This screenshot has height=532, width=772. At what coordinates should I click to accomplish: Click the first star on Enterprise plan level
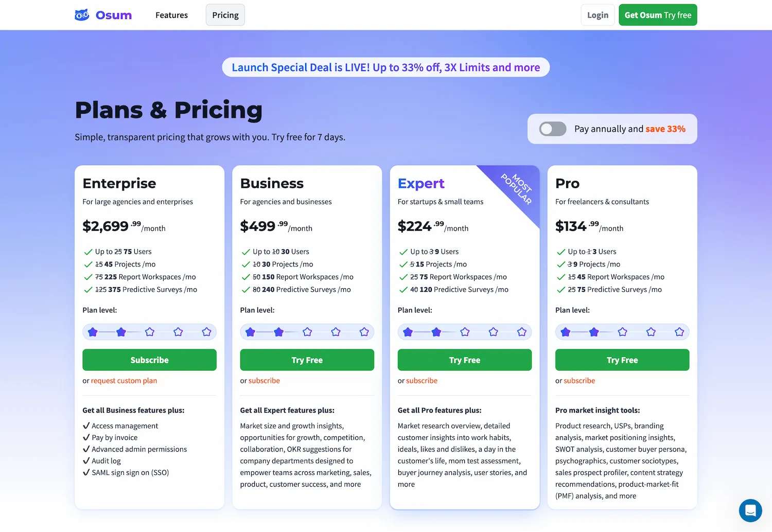click(93, 332)
